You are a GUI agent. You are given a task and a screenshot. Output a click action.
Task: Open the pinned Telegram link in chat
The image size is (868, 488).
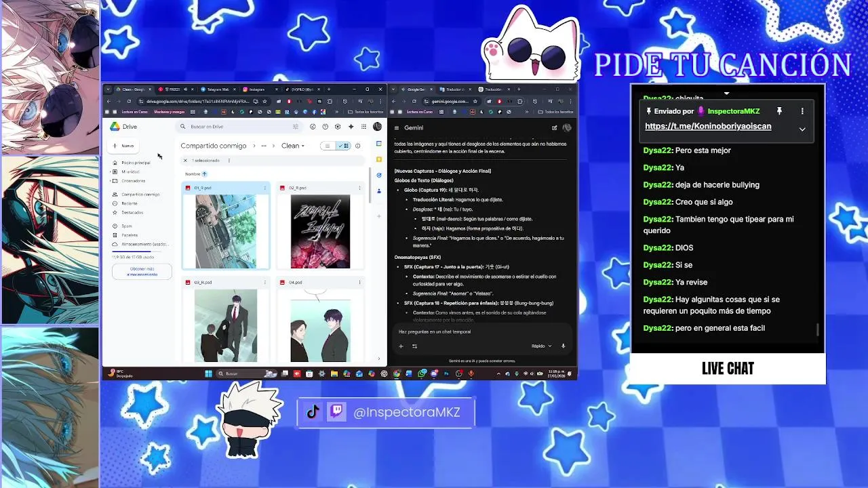click(708, 126)
